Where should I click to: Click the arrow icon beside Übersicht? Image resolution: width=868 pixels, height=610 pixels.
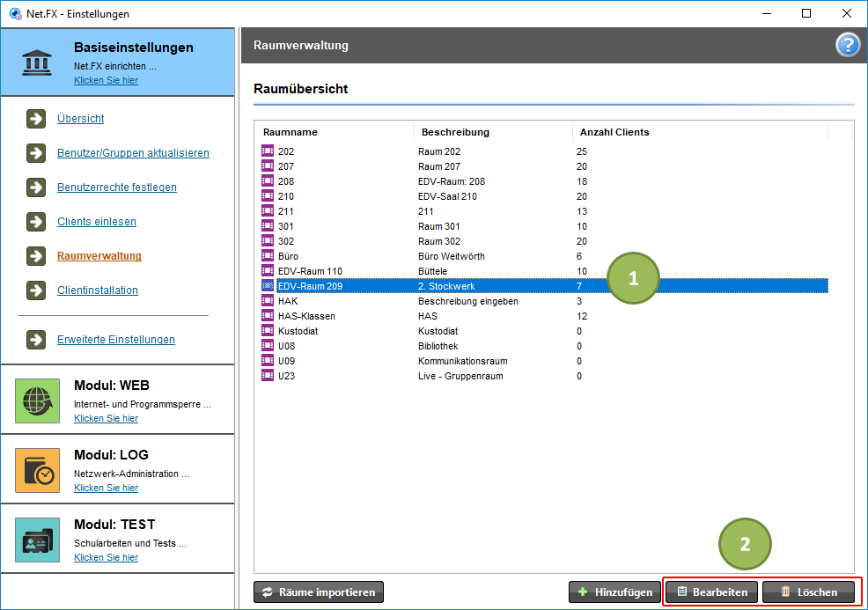click(36, 119)
